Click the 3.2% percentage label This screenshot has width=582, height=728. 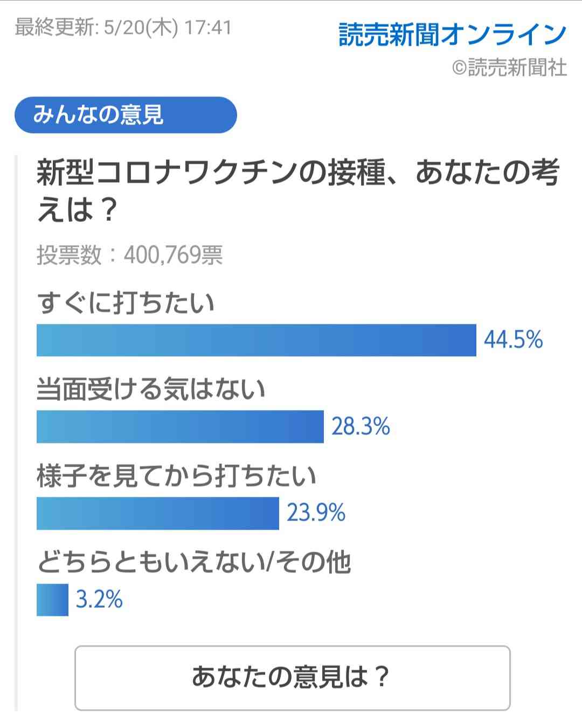pyautogui.click(x=99, y=600)
